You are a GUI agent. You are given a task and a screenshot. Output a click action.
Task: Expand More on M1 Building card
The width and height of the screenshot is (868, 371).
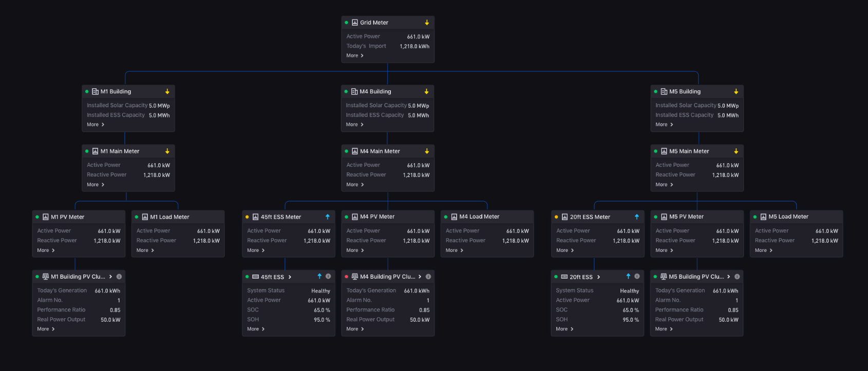click(x=96, y=125)
